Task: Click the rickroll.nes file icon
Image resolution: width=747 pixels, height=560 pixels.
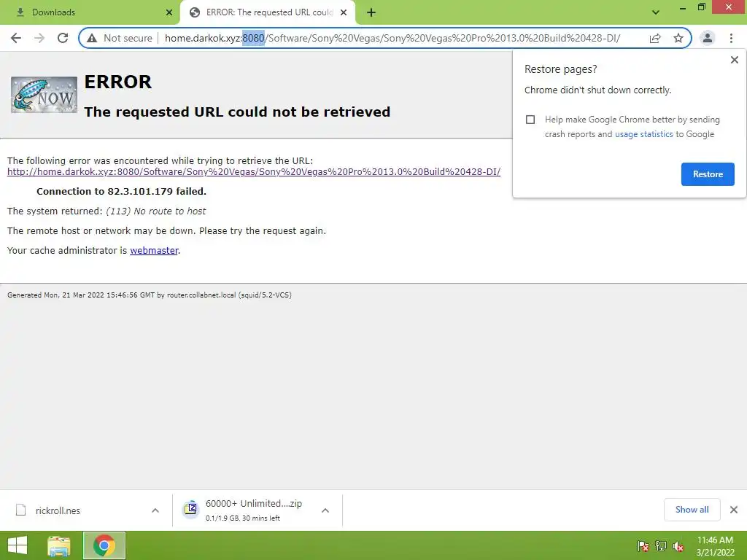Action: [20, 510]
